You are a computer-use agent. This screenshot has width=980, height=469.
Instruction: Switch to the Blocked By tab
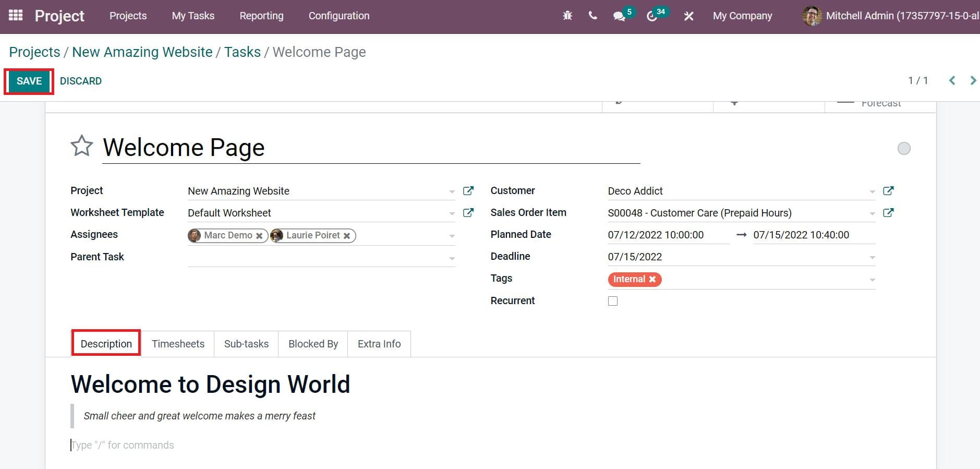point(313,344)
